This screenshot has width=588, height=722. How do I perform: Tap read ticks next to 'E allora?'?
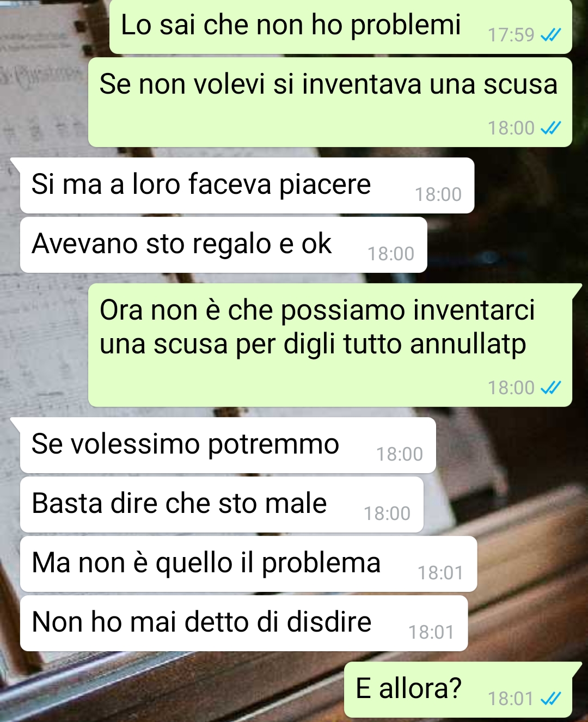(550, 698)
